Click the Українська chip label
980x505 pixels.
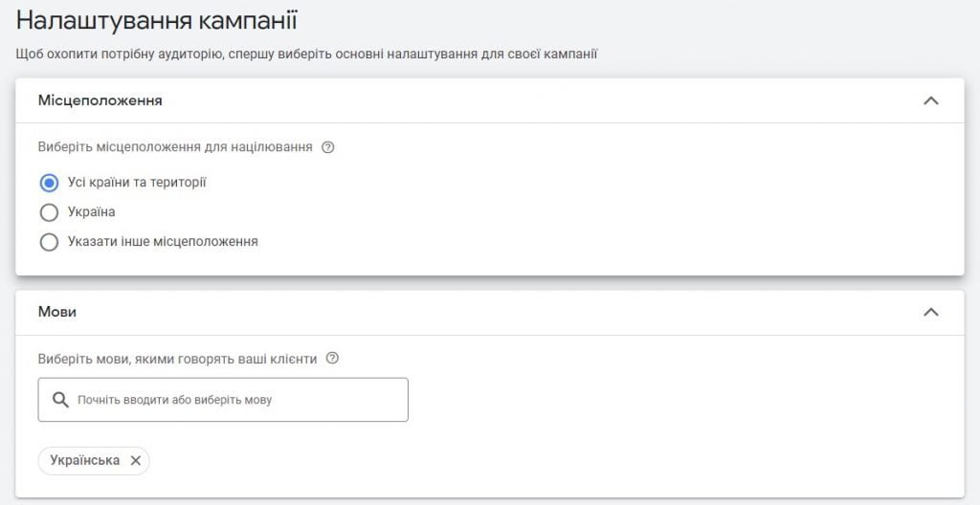[x=85, y=461]
